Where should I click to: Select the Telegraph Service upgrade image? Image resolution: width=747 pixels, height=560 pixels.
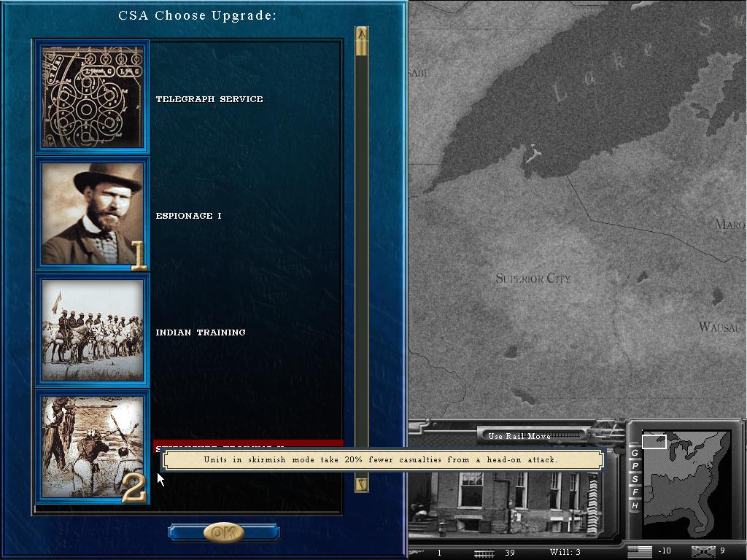click(93, 97)
